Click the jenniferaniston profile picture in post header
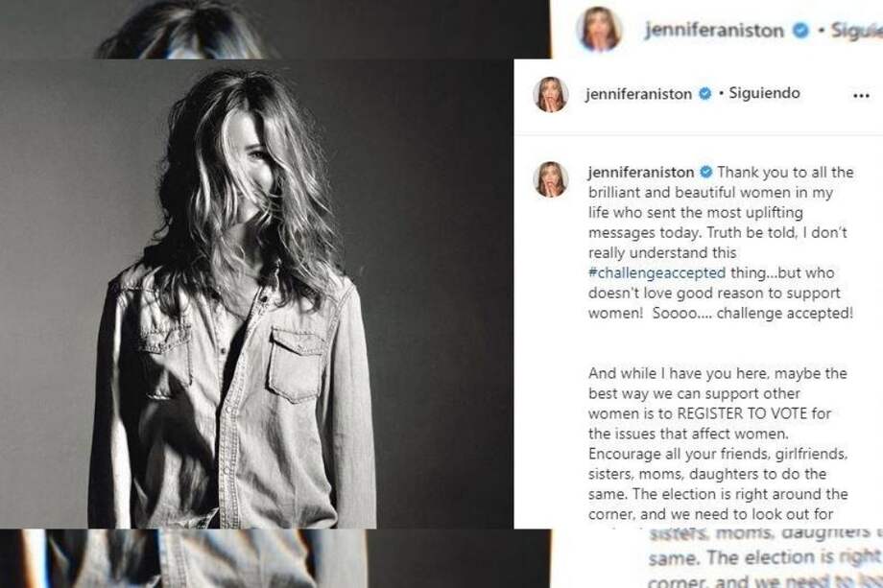 (549, 94)
